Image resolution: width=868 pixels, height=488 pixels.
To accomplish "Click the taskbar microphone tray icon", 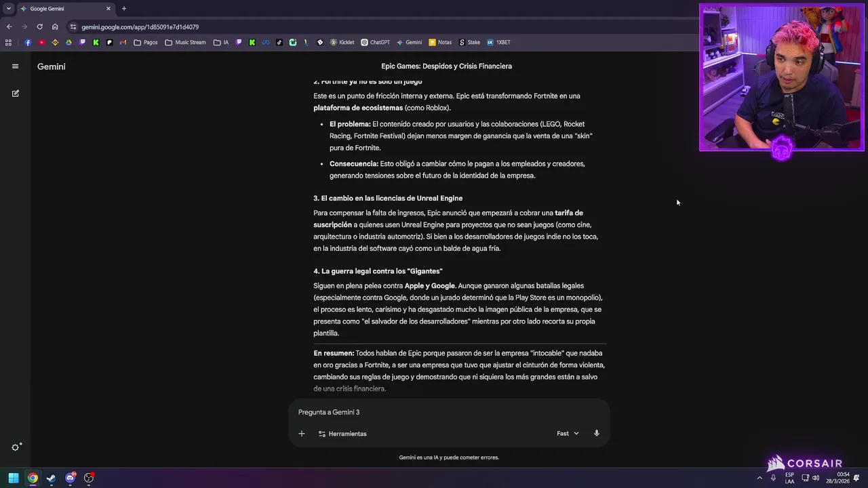I will click(x=773, y=478).
